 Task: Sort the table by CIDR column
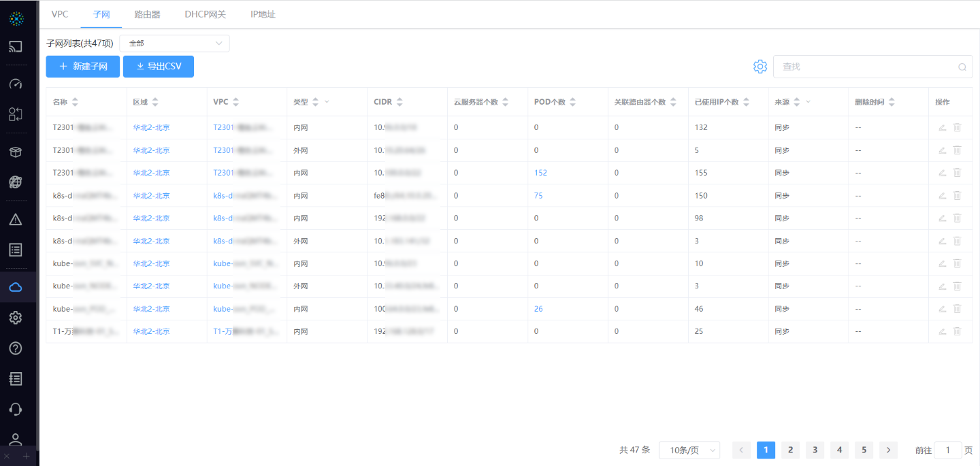(399, 102)
